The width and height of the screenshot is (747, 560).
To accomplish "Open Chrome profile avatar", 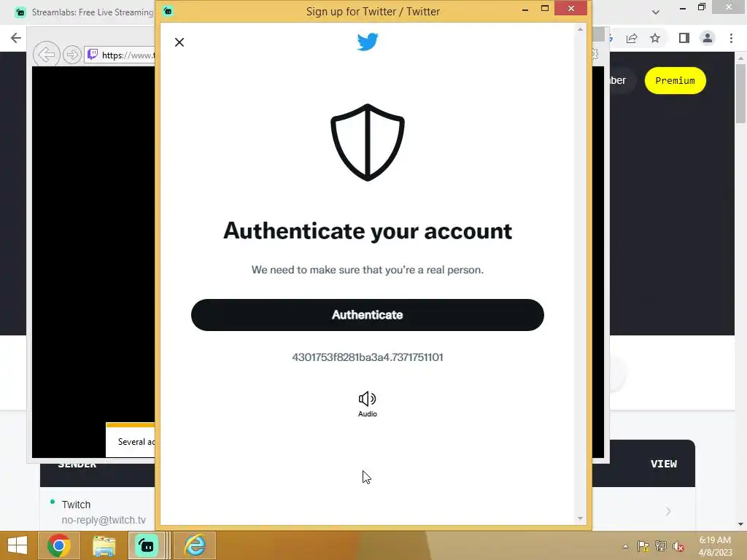I will click(x=708, y=38).
